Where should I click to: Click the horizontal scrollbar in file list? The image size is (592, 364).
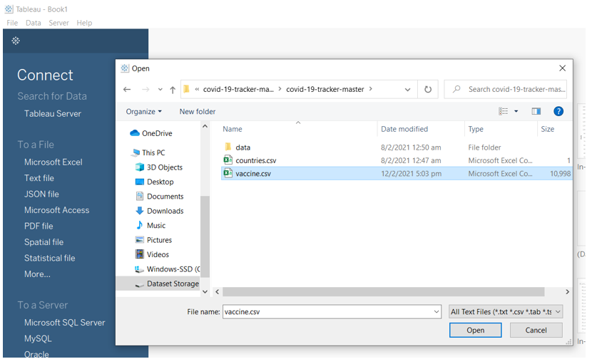(x=385, y=292)
